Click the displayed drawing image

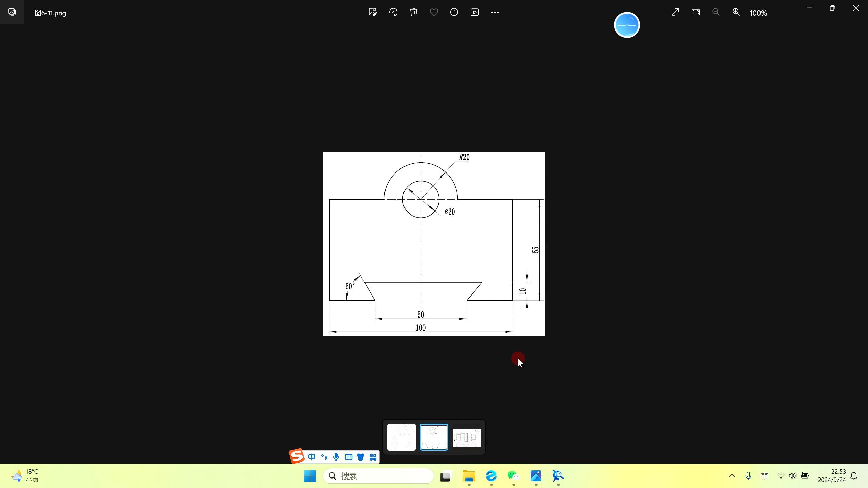434,244
